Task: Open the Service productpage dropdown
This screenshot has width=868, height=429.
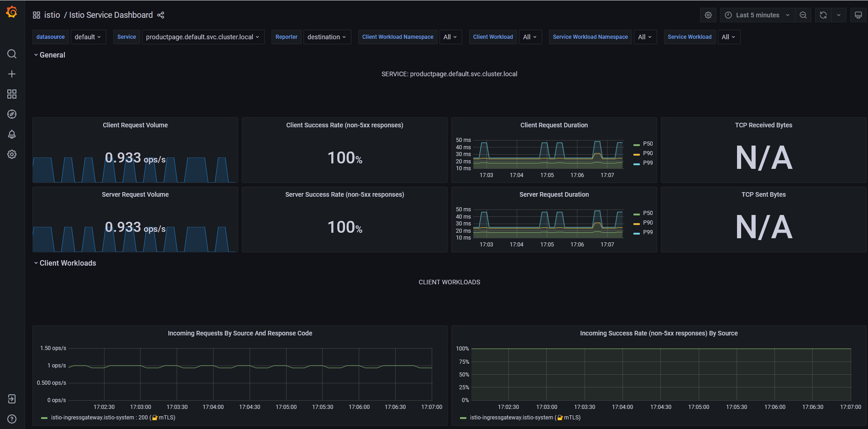Action: click(x=203, y=37)
